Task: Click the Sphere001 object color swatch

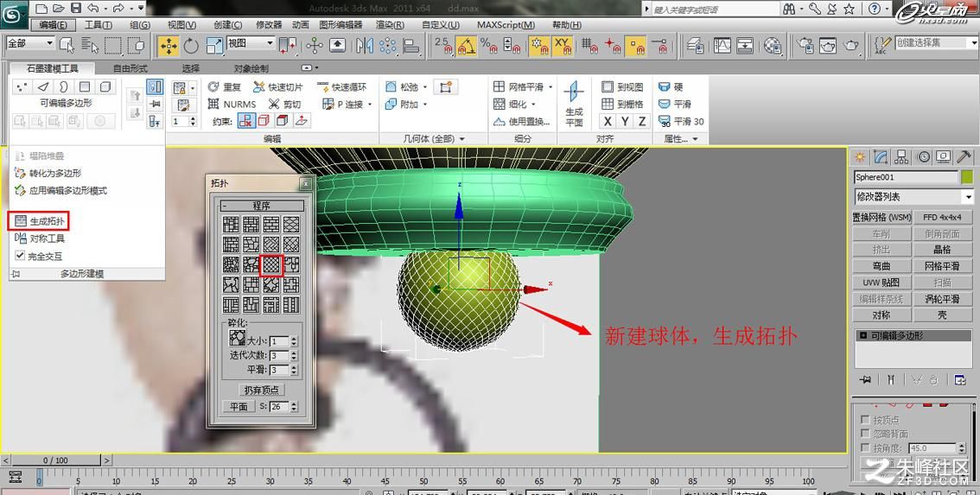Action: [967, 177]
